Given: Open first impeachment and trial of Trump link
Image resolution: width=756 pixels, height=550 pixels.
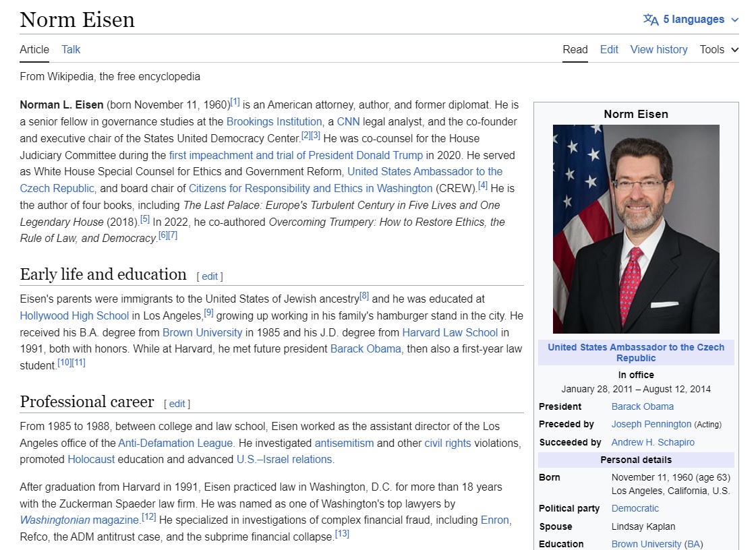Looking at the screenshot, I should [x=295, y=155].
